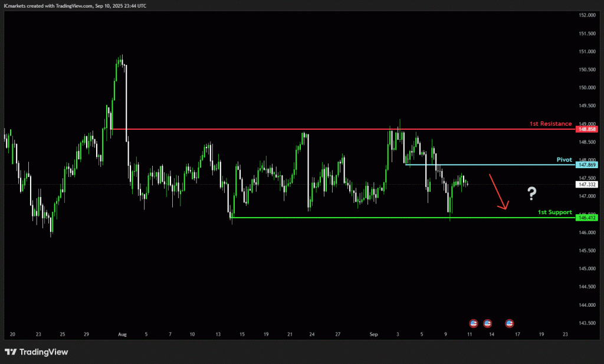Click the 150.000 price axis label

(587, 87)
